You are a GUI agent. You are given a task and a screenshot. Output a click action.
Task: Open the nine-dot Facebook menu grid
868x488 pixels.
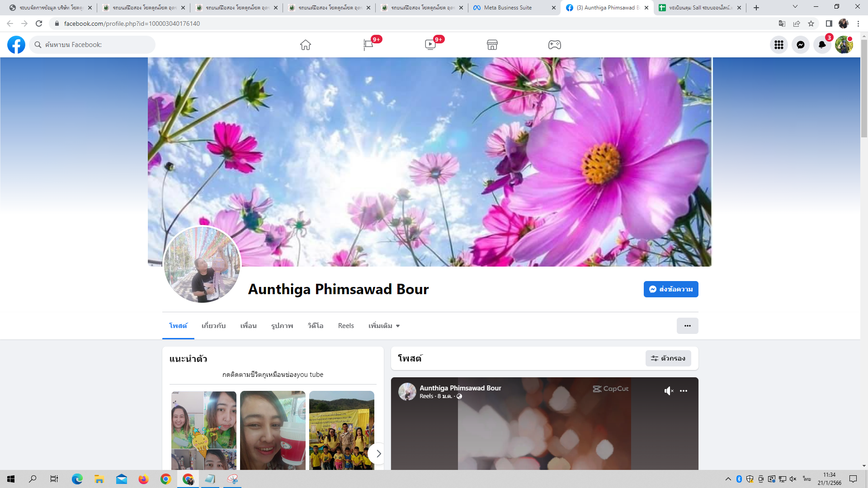(778, 45)
